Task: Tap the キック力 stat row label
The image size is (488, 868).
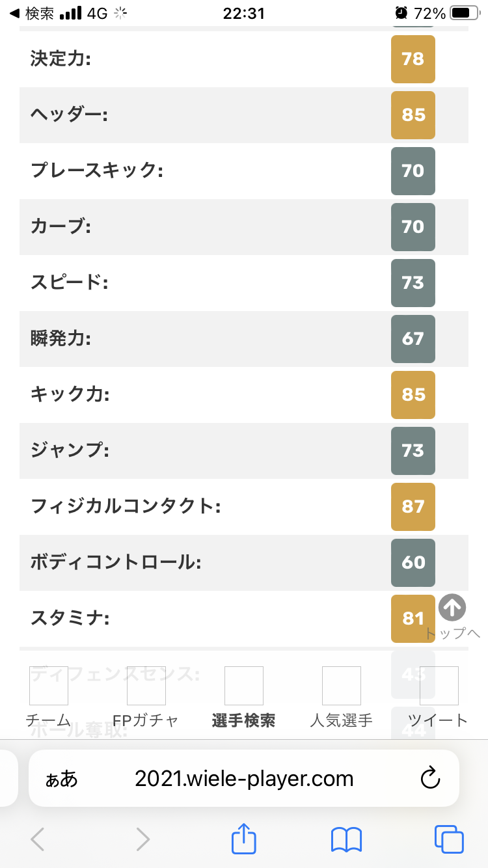Action: (x=70, y=394)
